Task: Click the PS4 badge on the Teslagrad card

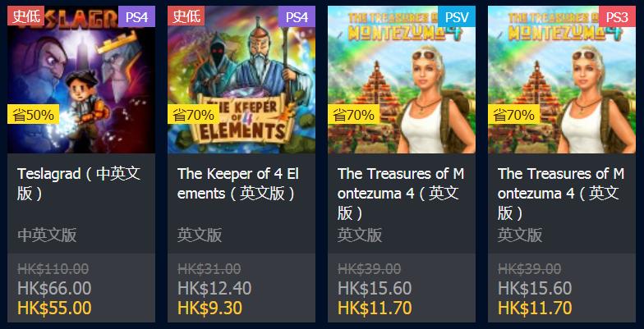Action: coord(136,16)
